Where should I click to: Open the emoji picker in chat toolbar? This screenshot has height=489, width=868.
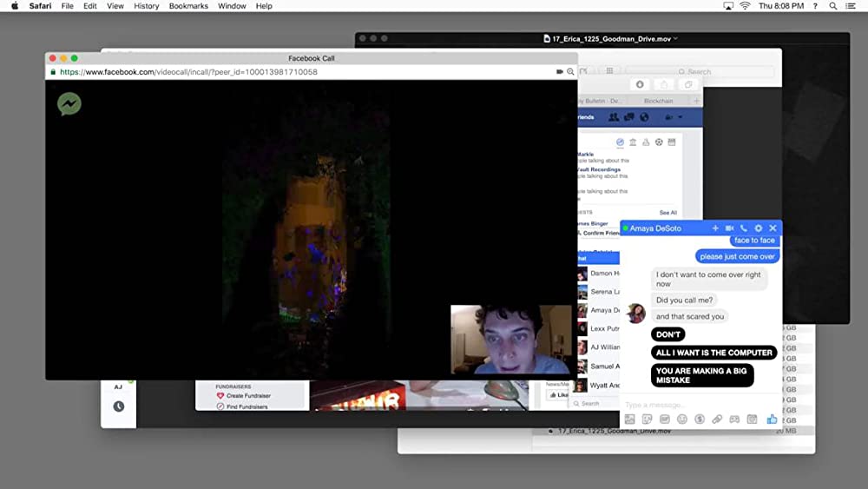[x=682, y=419]
